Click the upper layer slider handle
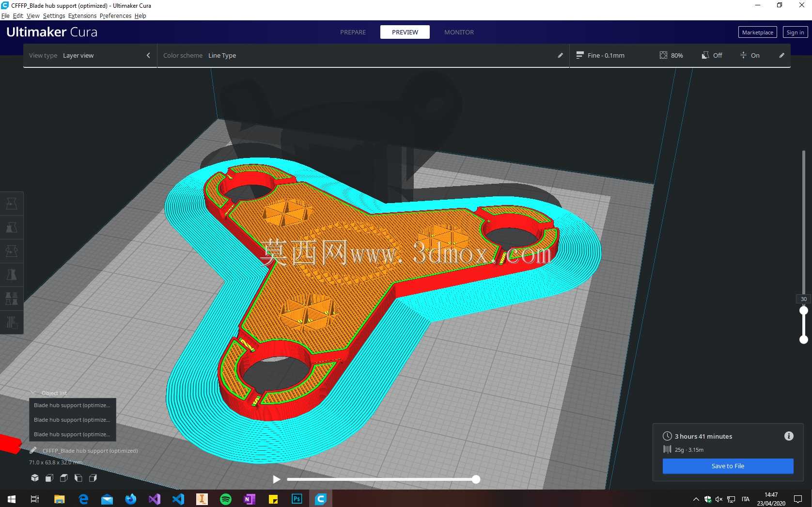This screenshot has height=507, width=812. (x=804, y=311)
